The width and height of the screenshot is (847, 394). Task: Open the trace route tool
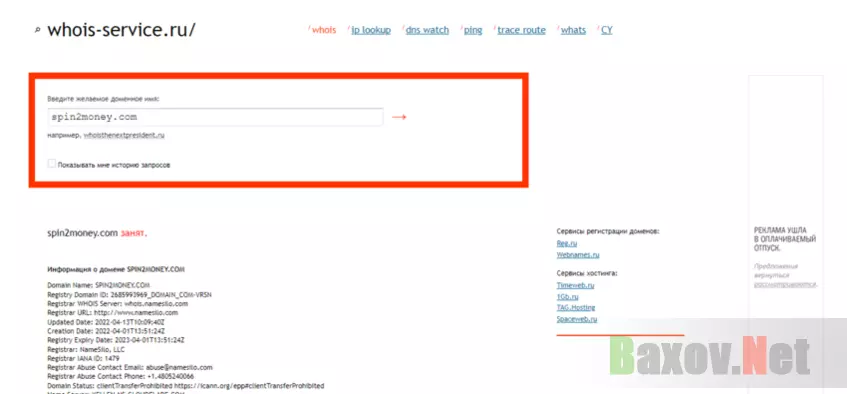tap(521, 30)
